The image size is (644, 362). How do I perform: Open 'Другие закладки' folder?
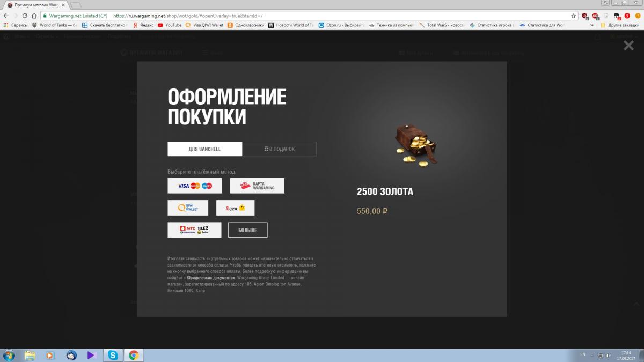[620, 25]
